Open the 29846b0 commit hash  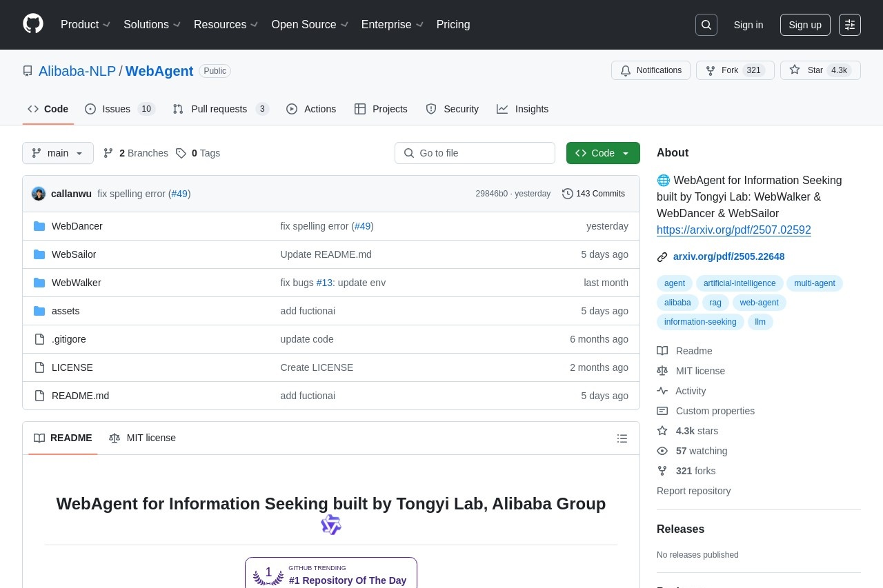pos(491,194)
